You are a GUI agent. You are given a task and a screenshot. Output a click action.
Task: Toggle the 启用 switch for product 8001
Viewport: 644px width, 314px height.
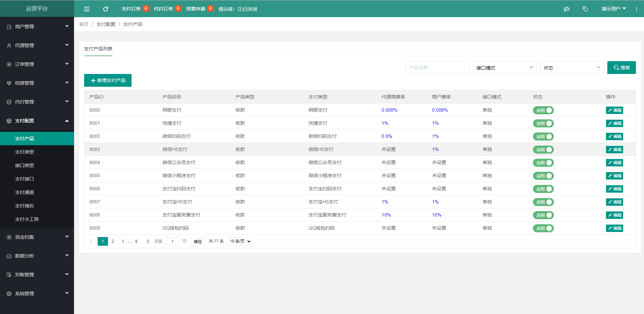(x=543, y=123)
